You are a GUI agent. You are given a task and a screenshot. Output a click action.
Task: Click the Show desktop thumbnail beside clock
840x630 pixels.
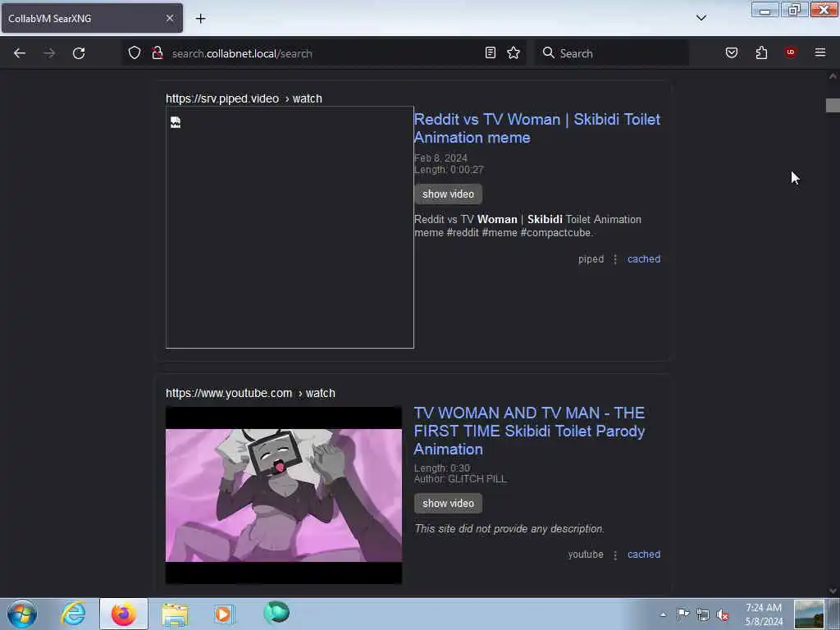(x=809, y=614)
